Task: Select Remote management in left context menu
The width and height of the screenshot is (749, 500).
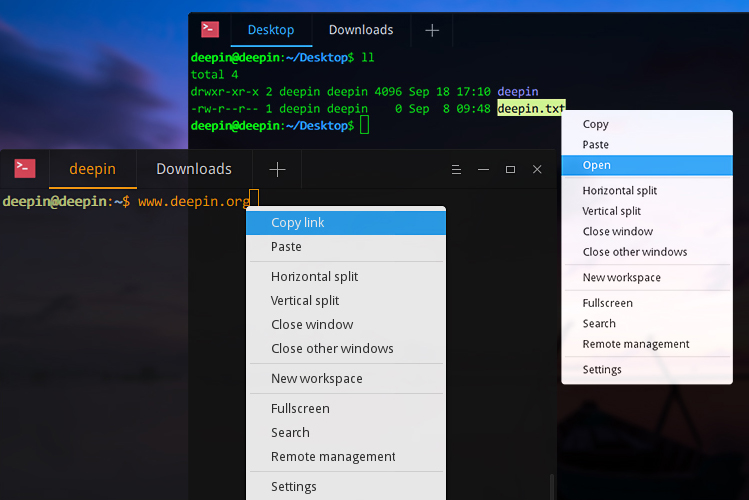Action: point(346,457)
